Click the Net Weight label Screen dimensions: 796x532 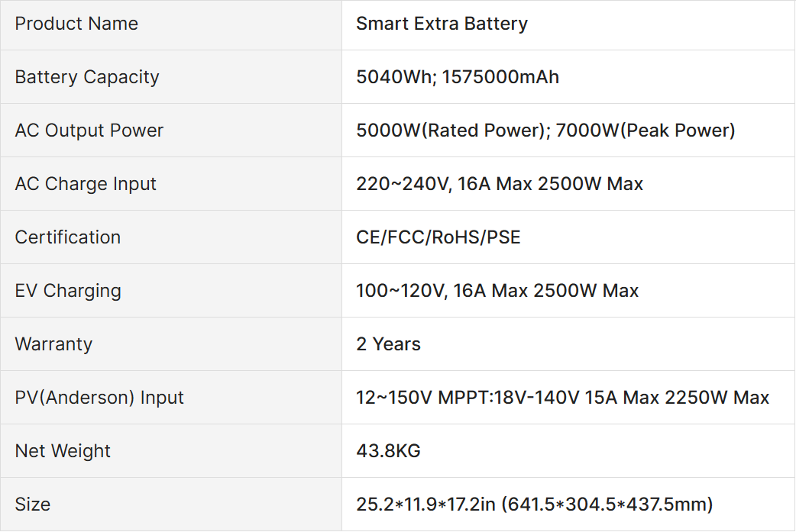[63, 451]
